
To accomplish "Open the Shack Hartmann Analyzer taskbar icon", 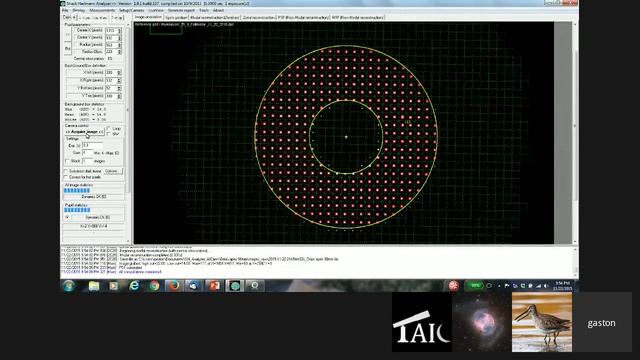I will [235, 286].
